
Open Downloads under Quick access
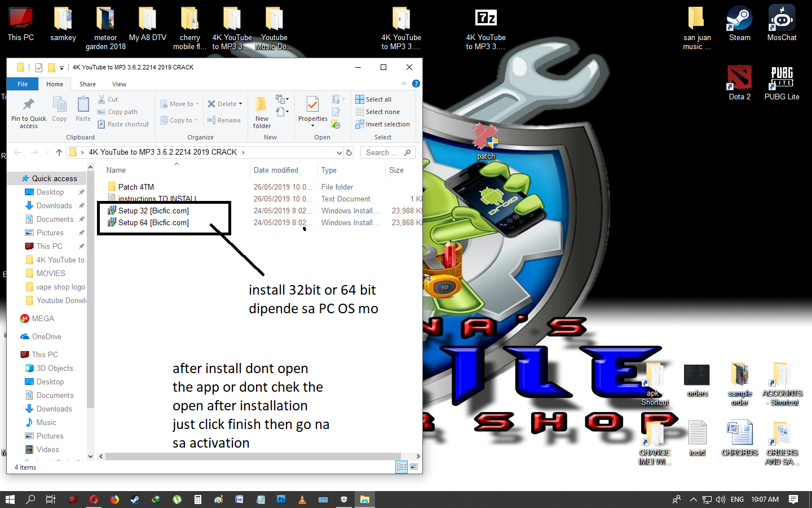click(54, 205)
